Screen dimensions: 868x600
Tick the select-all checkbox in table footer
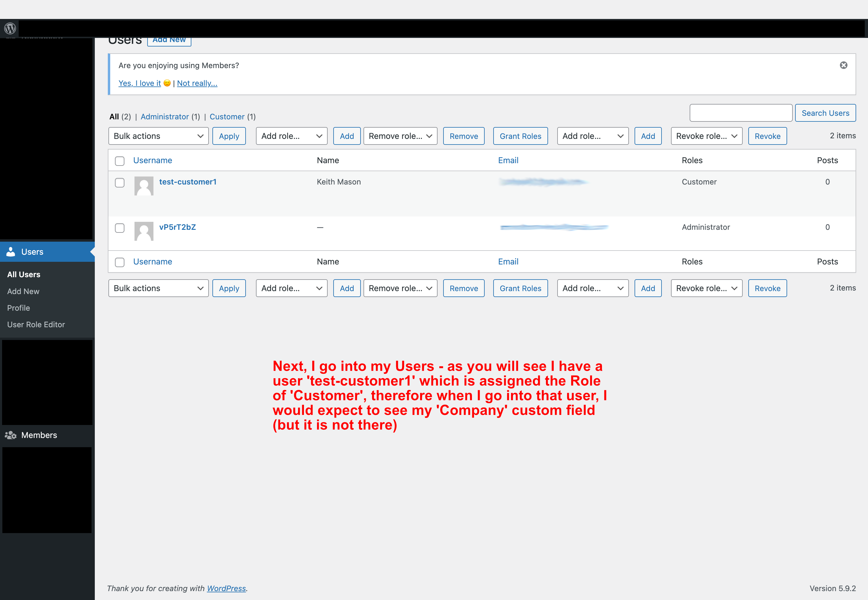coord(120,262)
